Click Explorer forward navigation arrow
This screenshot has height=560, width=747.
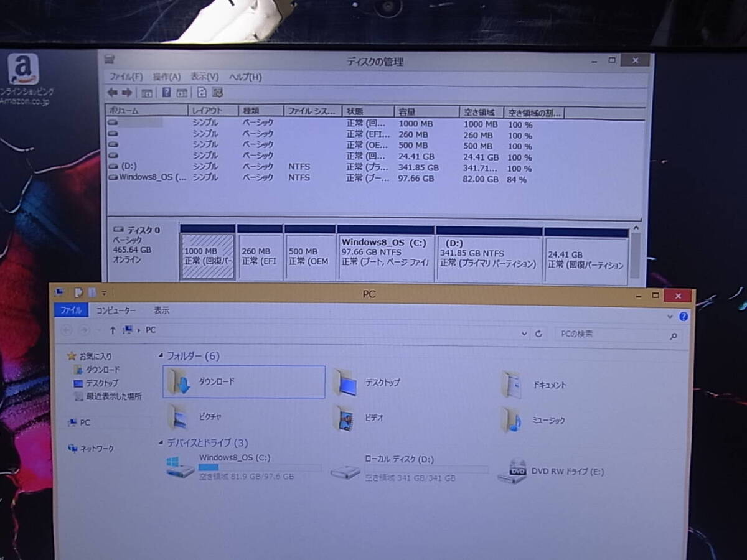pyautogui.click(x=84, y=330)
